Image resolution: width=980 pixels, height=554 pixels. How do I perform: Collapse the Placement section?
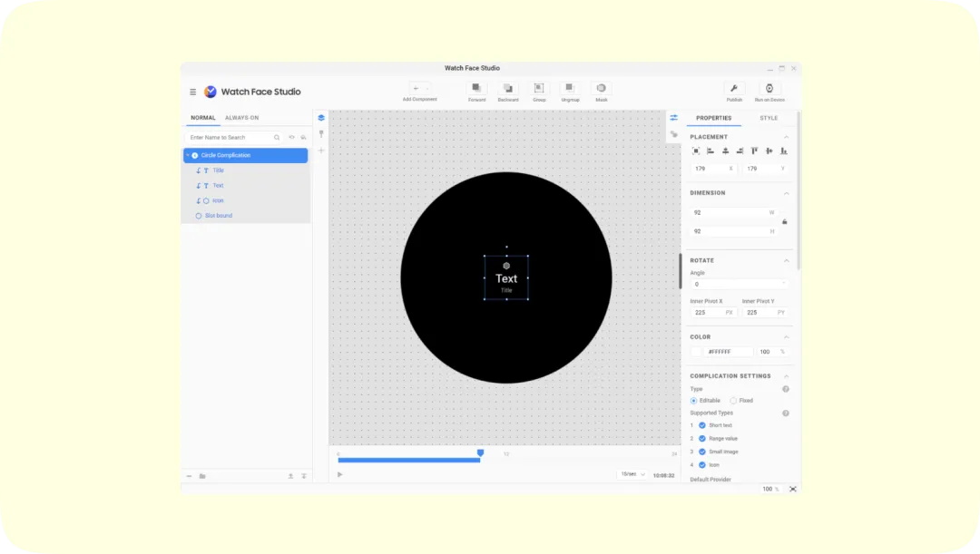point(786,137)
